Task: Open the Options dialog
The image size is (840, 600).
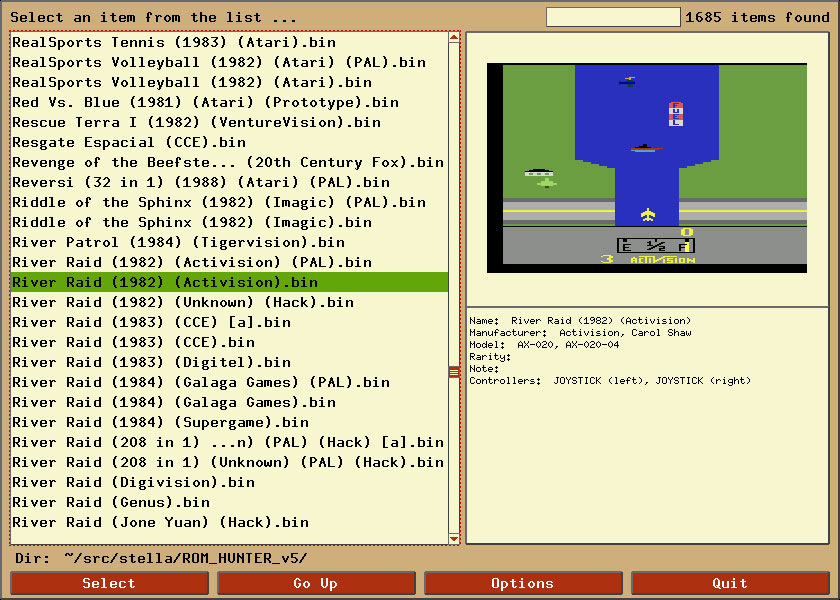Action: point(523,583)
